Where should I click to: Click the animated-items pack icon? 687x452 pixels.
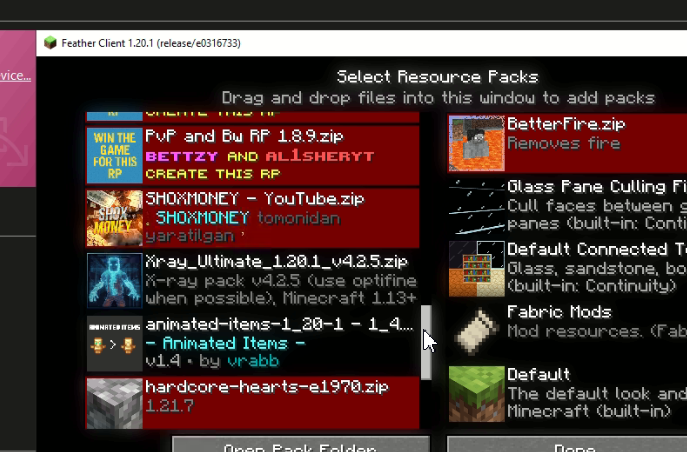[115, 343]
